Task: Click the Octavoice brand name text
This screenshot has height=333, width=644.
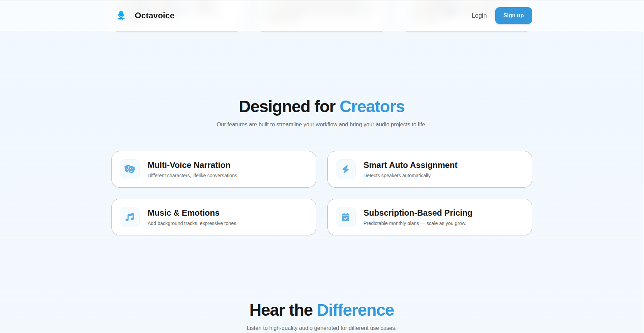Action: tap(154, 16)
